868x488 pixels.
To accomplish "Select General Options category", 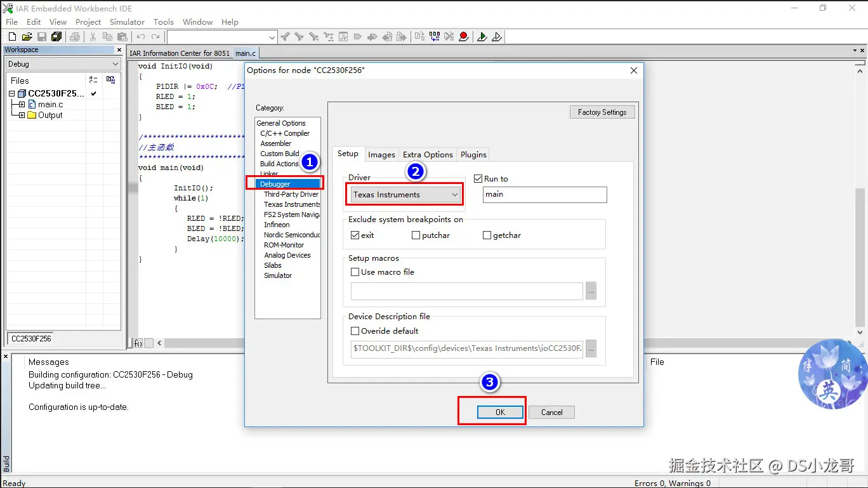I will point(281,123).
